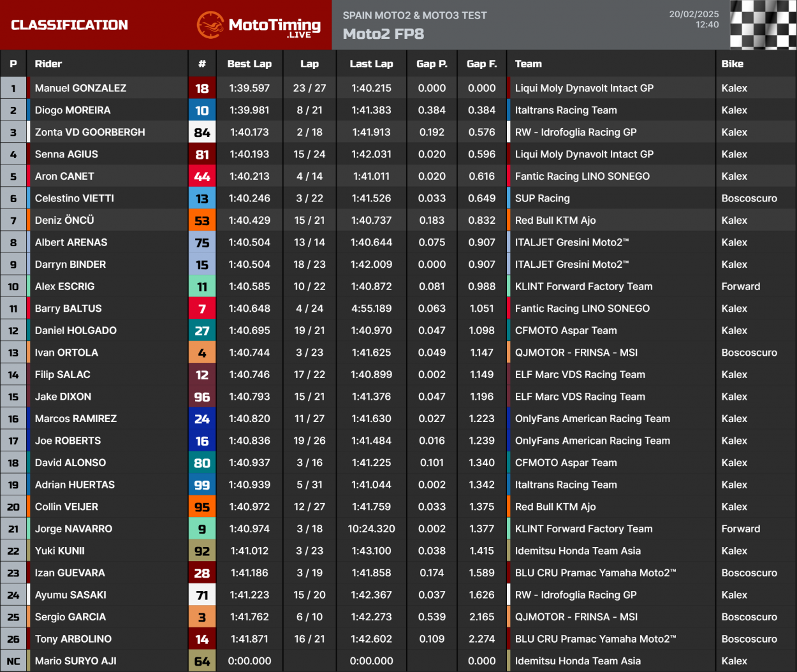
Task: Click number badge 95 beside Collin VEIJER
Action: point(202,506)
